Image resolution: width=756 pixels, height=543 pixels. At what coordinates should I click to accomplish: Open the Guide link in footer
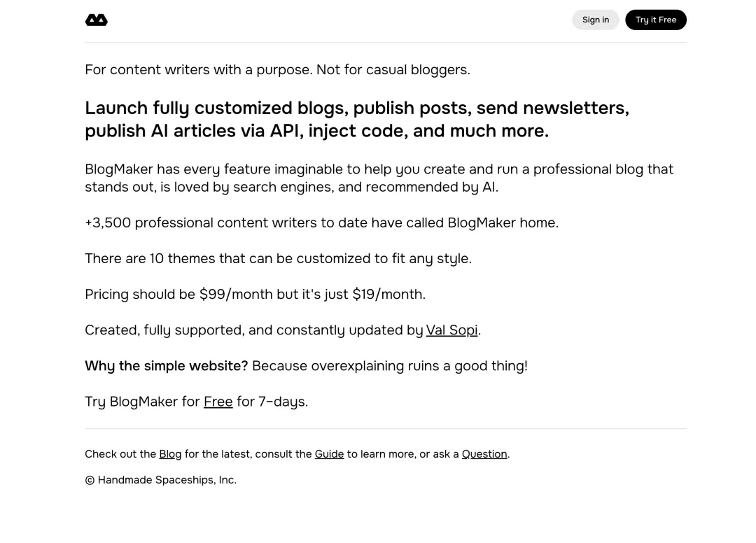click(x=329, y=454)
